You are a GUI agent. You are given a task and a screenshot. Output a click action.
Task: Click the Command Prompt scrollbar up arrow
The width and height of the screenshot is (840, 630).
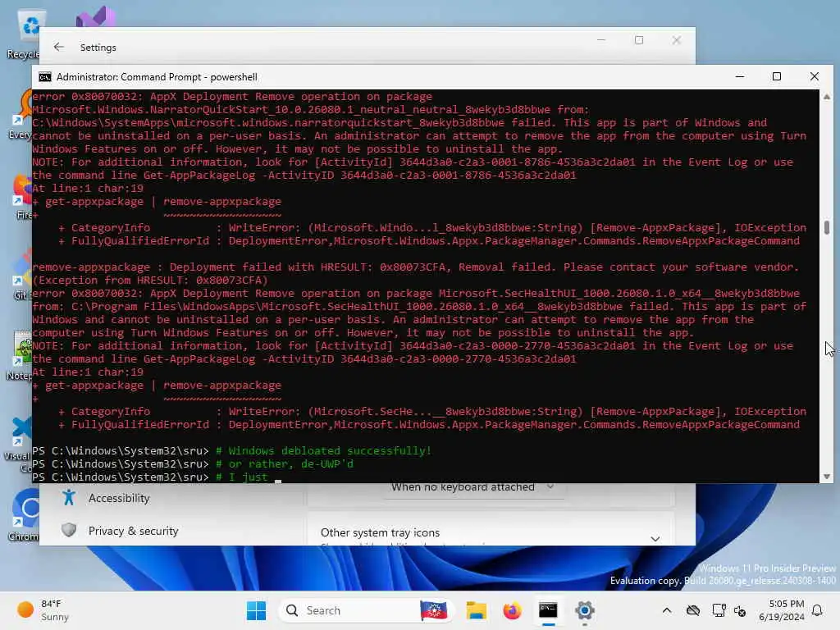pos(827,97)
